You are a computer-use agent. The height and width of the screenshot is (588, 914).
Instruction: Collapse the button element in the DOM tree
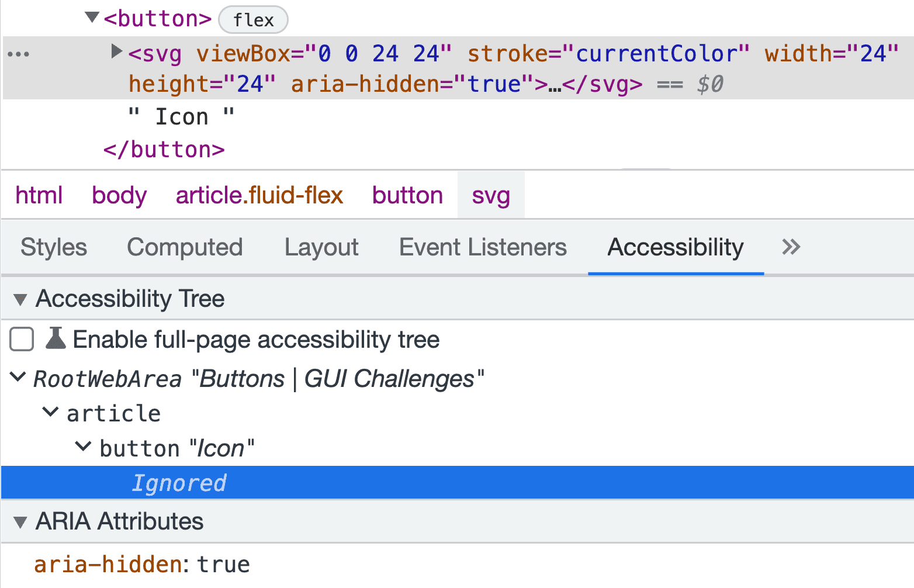click(x=91, y=16)
